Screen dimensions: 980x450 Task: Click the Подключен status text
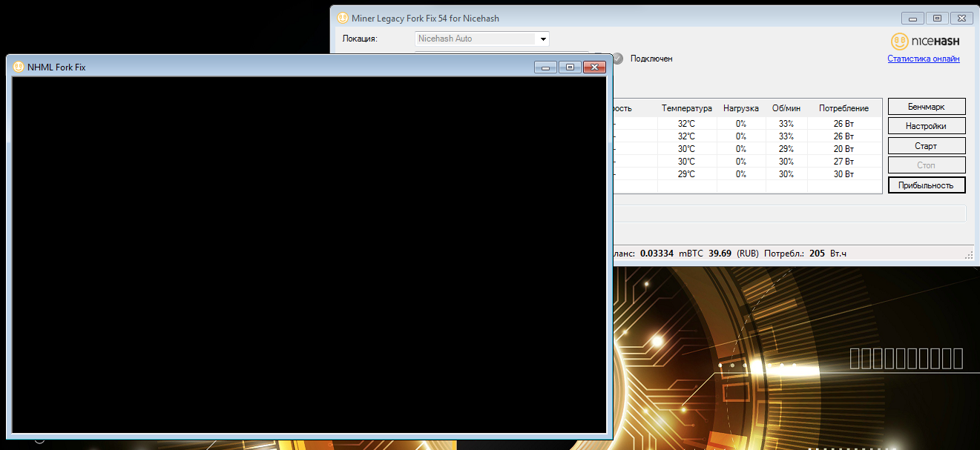tap(651, 59)
